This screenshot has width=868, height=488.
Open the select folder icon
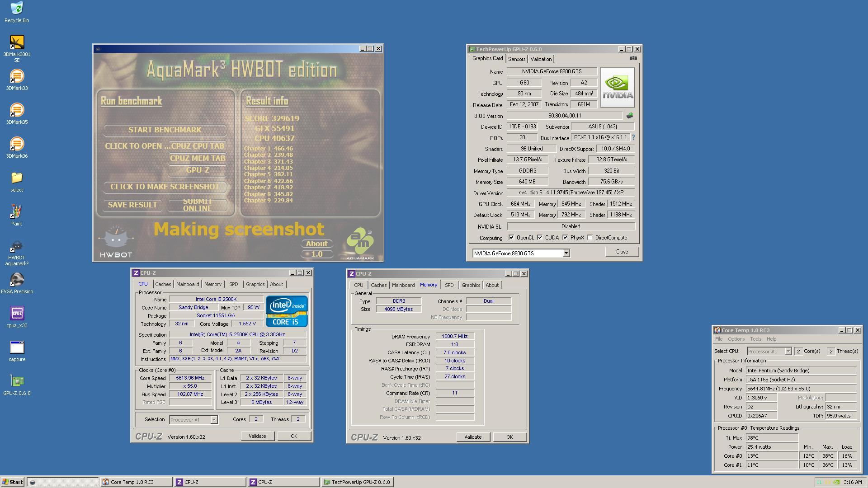pyautogui.click(x=17, y=182)
